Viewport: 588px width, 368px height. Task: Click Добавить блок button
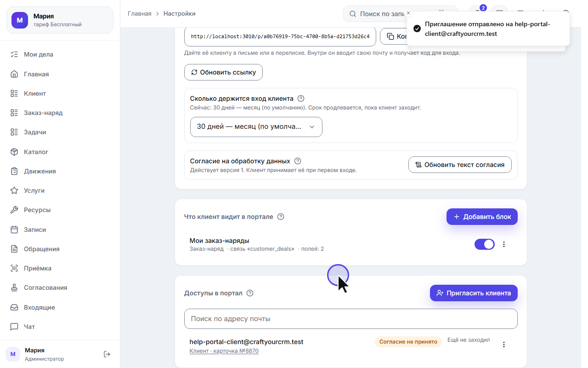coord(482,217)
